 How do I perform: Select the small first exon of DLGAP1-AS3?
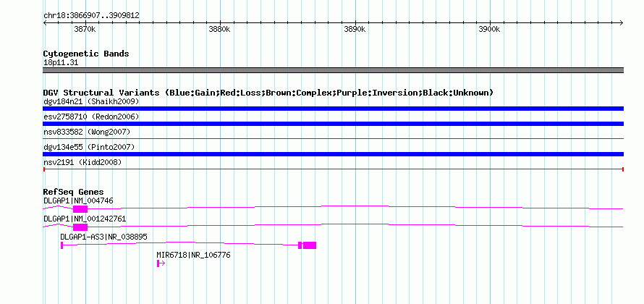click(62, 245)
